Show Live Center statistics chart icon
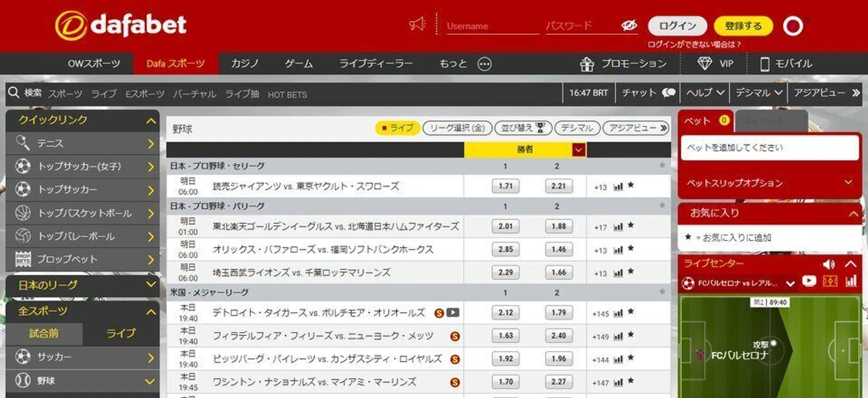 pyautogui.click(x=851, y=281)
